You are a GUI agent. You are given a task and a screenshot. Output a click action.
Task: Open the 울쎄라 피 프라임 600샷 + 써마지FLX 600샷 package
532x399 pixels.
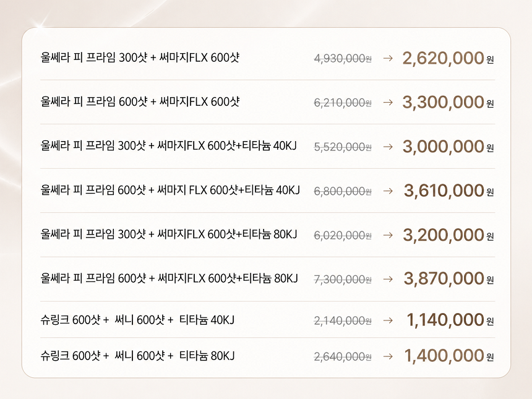pyautogui.click(x=140, y=102)
